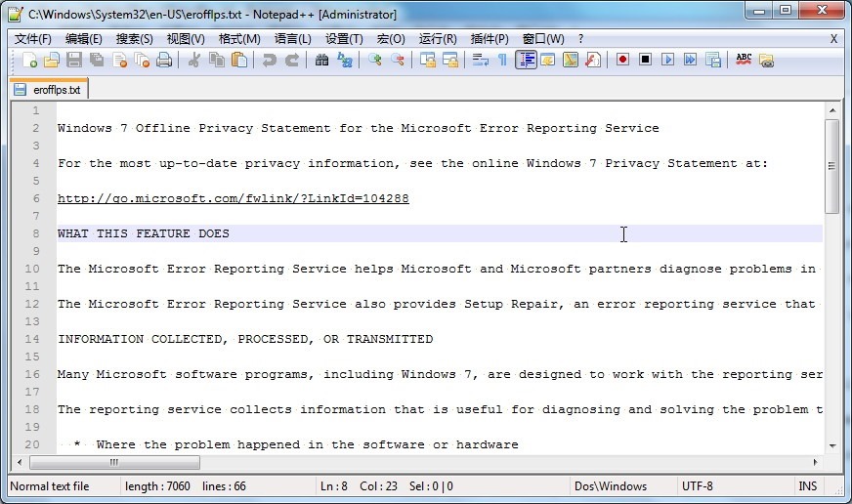Start macro recording with red dot
Image resolution: width=852 pixels, height=504 pixels.
tap(622, 60)
